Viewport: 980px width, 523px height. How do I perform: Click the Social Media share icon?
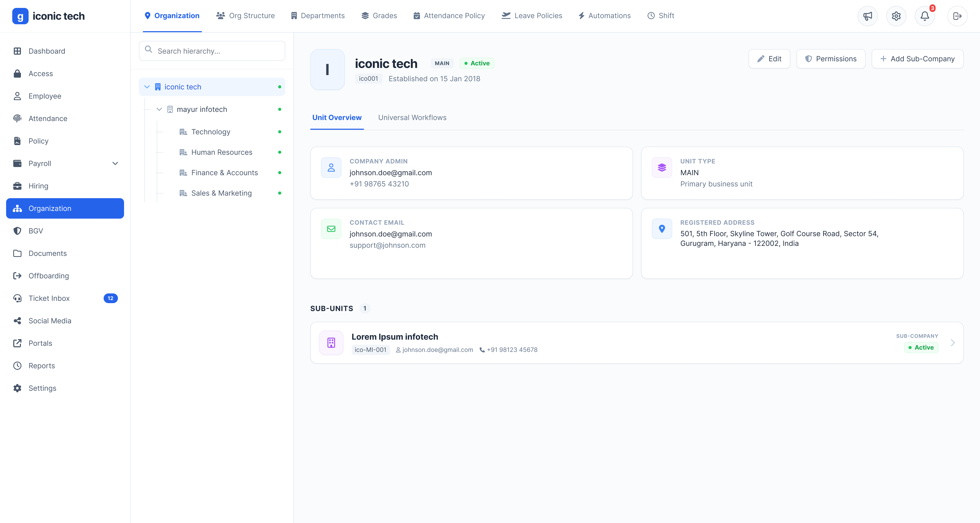click(x=17, y=320)
